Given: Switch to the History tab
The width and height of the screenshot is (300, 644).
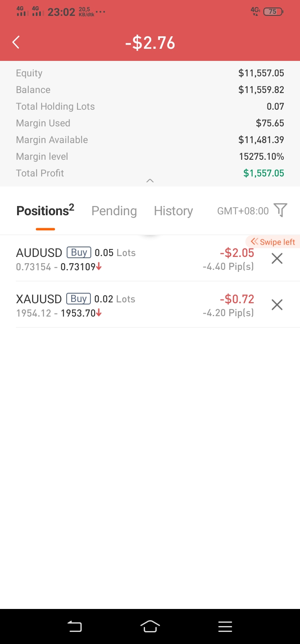Looking at the screenshot, I should 173,211.
